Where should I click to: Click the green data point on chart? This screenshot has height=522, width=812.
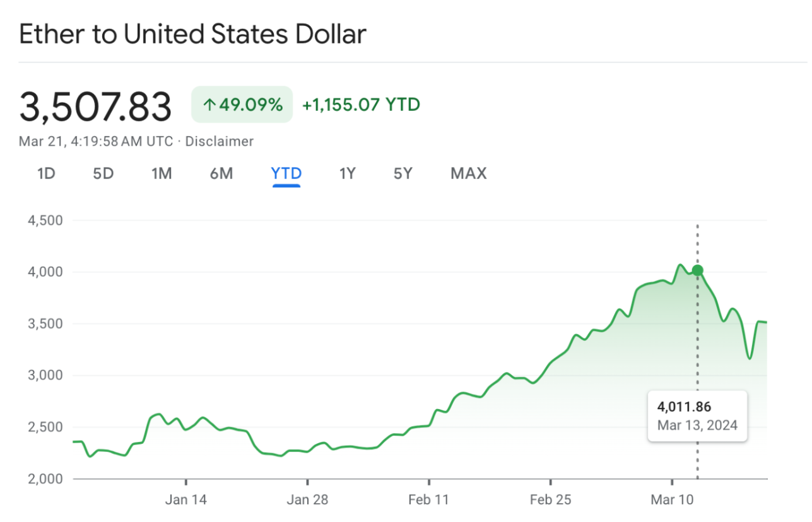pos(697,270)
